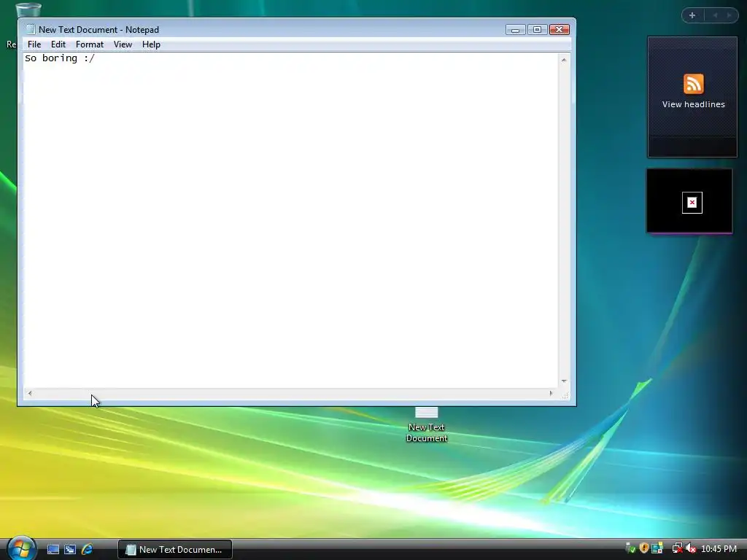
Task: Maximize the Notepad window
Action: tap(537, 30)
